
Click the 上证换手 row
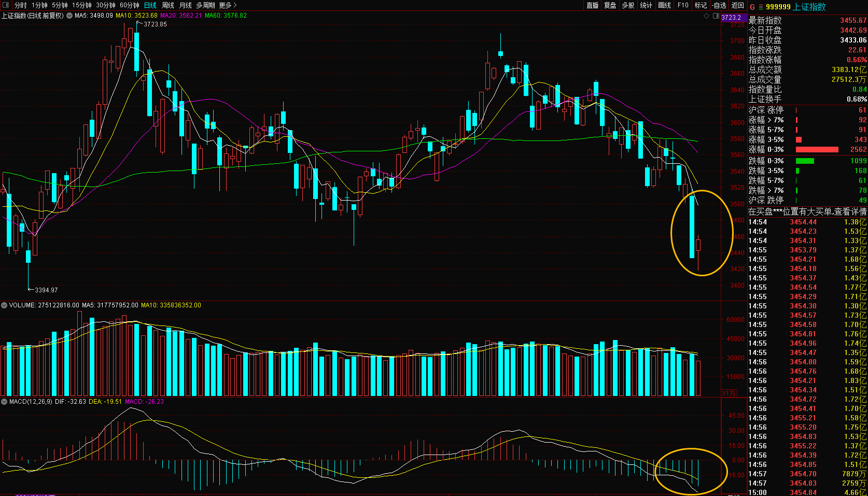pyautogui.click(x=807, y=99)
